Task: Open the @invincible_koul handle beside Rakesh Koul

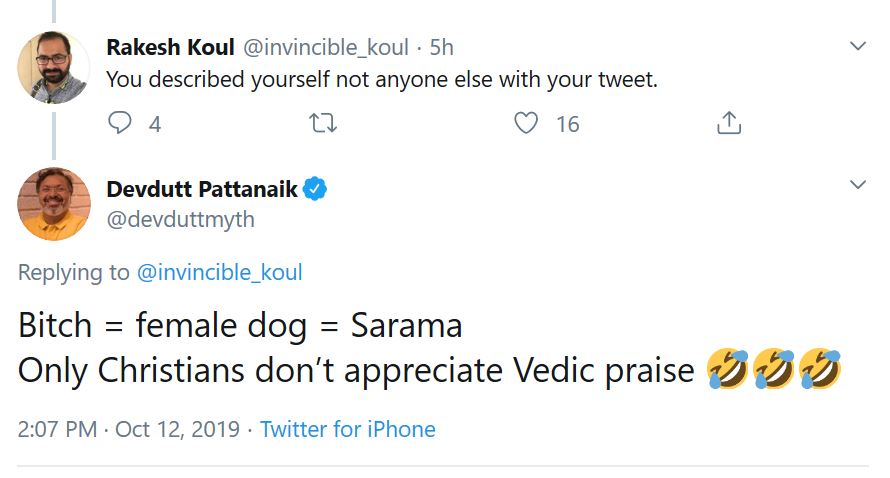Action: 326,47
